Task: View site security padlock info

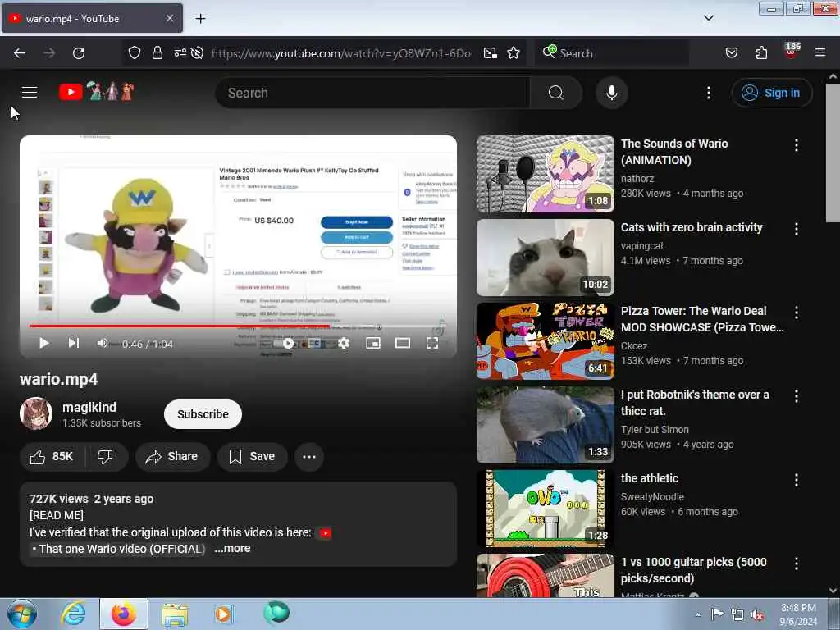Action: (x=157, y=53)
